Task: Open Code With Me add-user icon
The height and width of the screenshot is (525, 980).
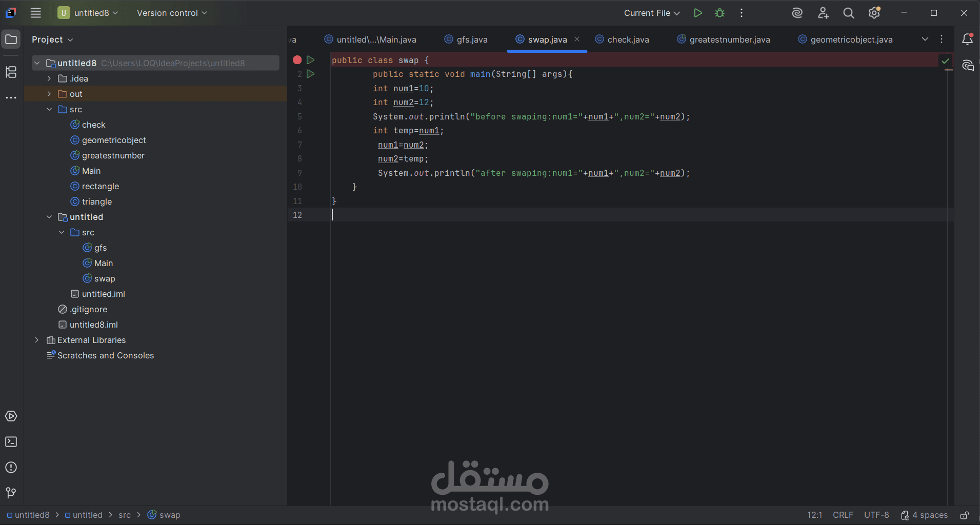Action: (x=823, y=13)
